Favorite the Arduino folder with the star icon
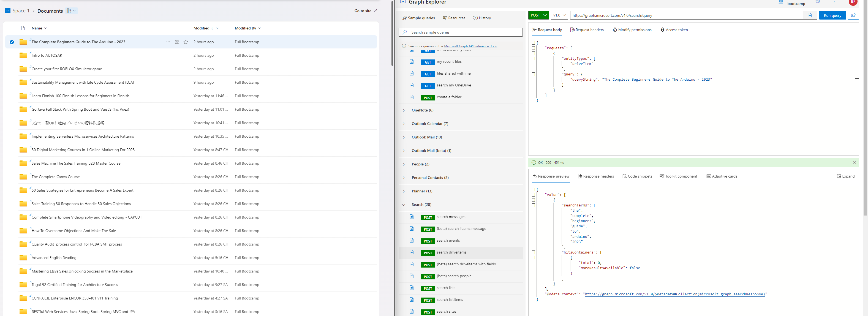The image size is (868, 316). [186, 42]
